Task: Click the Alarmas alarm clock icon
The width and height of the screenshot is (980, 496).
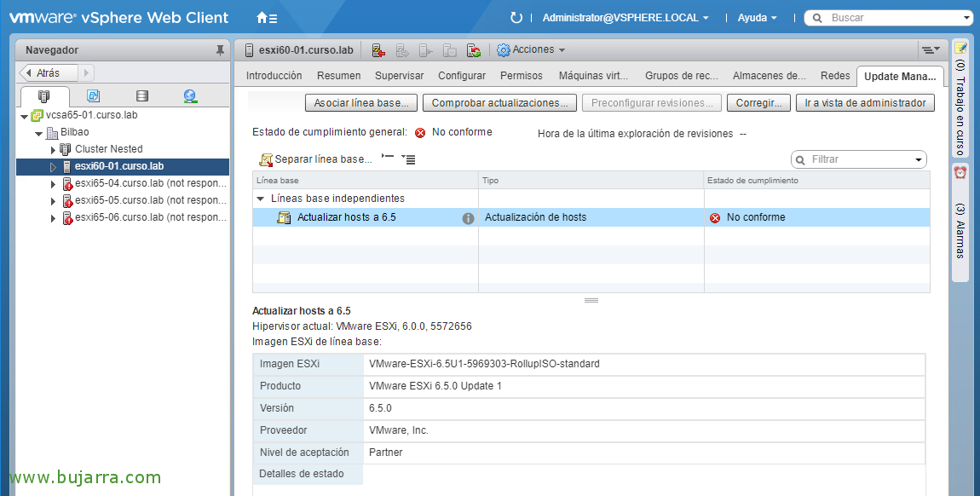Action: [x=960, y=172]
